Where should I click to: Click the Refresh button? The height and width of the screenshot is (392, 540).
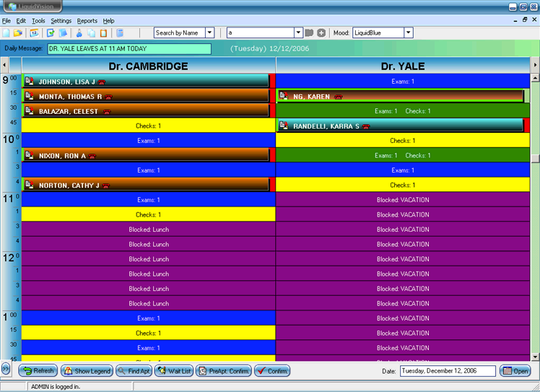point(39,371)
